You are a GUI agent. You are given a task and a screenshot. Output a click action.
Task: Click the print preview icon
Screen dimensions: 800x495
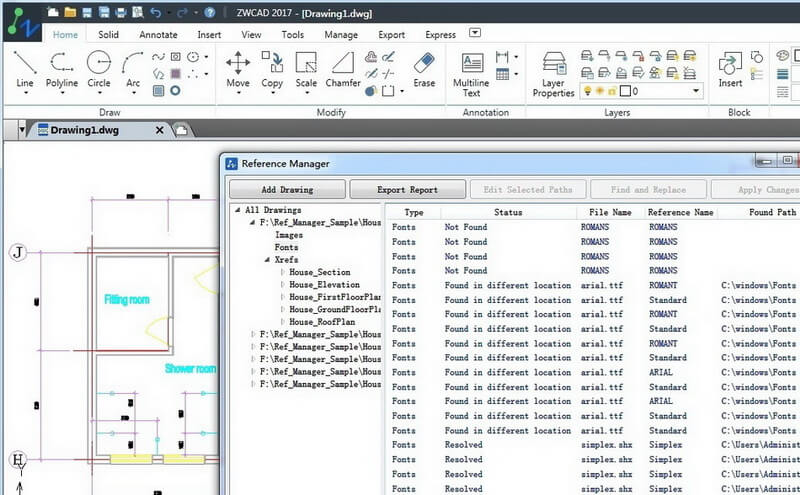click(x=137, y=12)
